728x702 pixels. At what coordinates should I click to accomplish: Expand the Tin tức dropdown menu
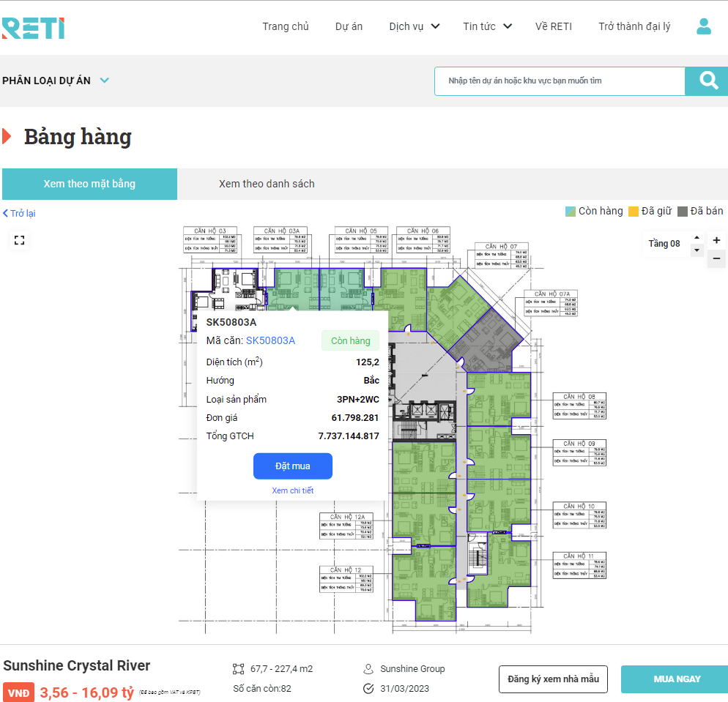487,26
